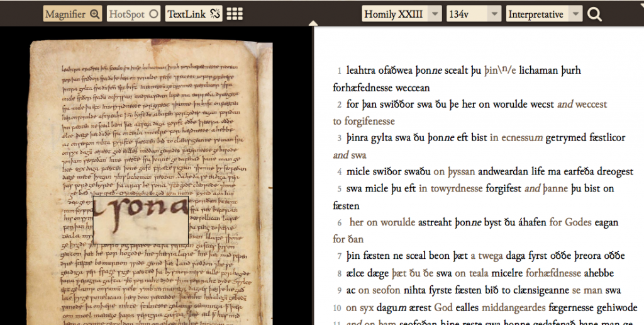Screen dimensions: 644x325
Task: Toggle the TextLink mode
Action: tap(194, 14)
